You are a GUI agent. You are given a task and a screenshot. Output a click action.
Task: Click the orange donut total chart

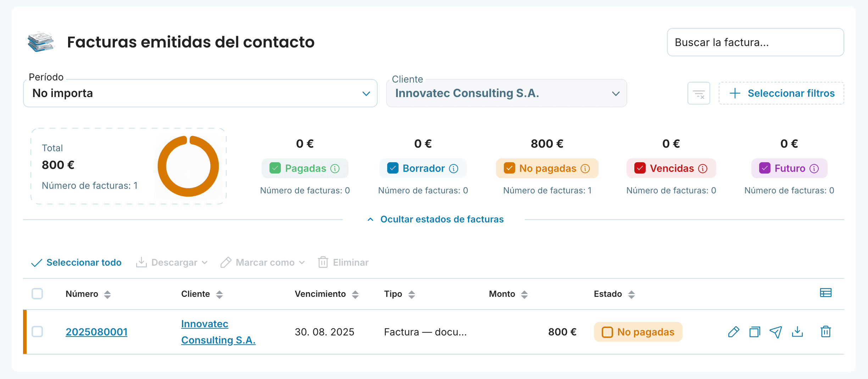coord(188,166)
